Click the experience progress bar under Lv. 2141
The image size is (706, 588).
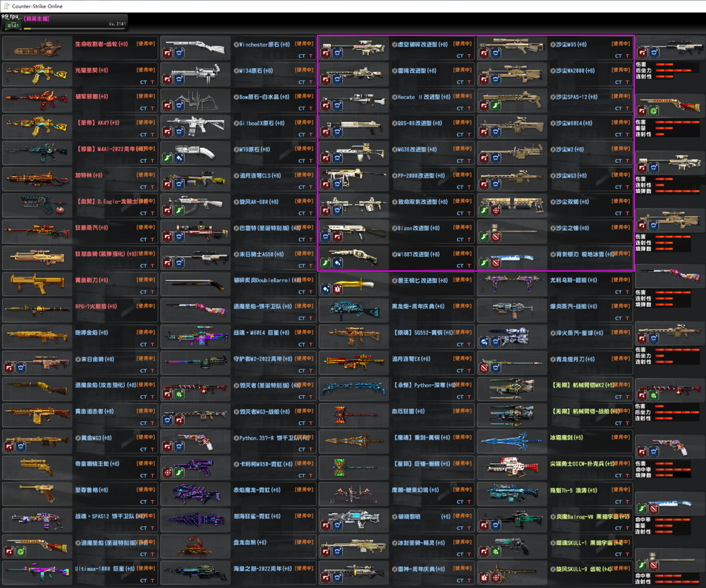pos(73,28)
